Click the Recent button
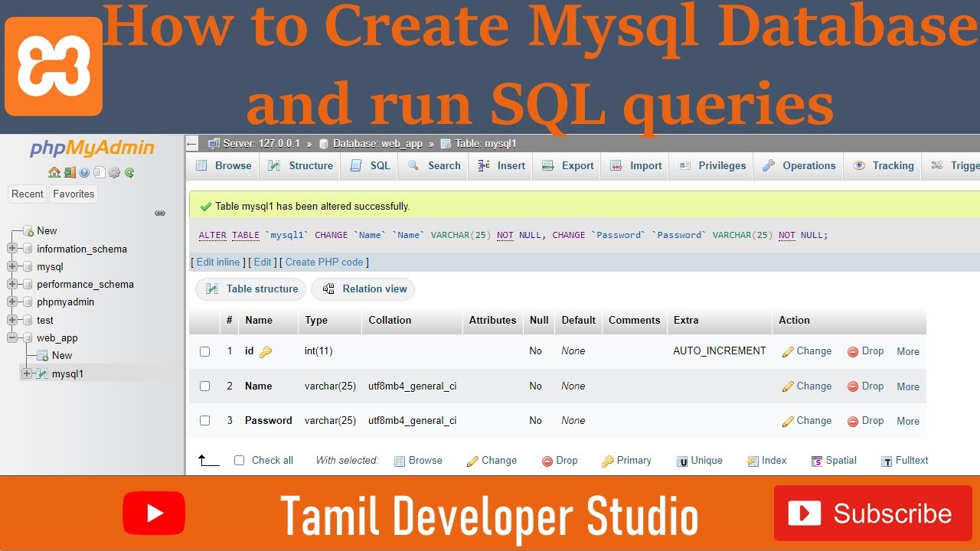The width and height of the screenshot is (980, 551). [28, 194]
